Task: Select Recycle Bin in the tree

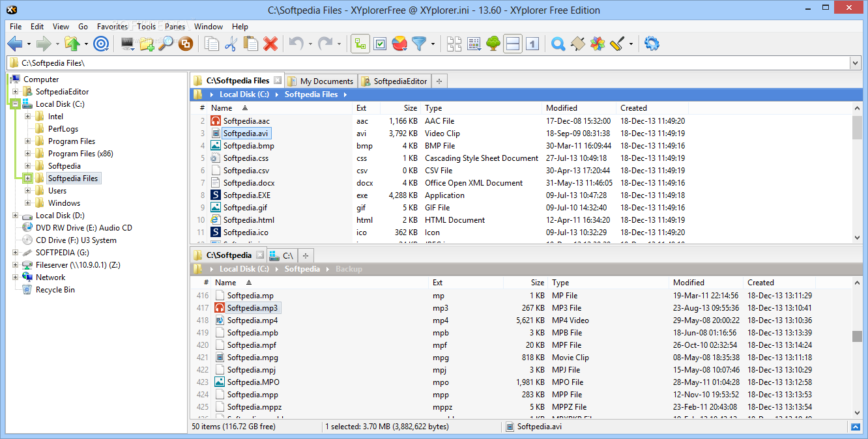Action: [x=55, y=290]
